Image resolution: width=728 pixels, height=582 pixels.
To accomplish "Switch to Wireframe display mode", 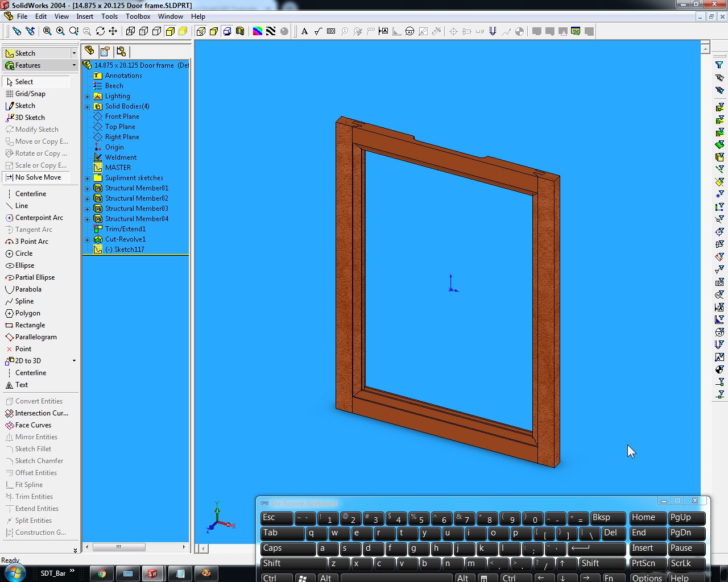I will click(130, 31).
